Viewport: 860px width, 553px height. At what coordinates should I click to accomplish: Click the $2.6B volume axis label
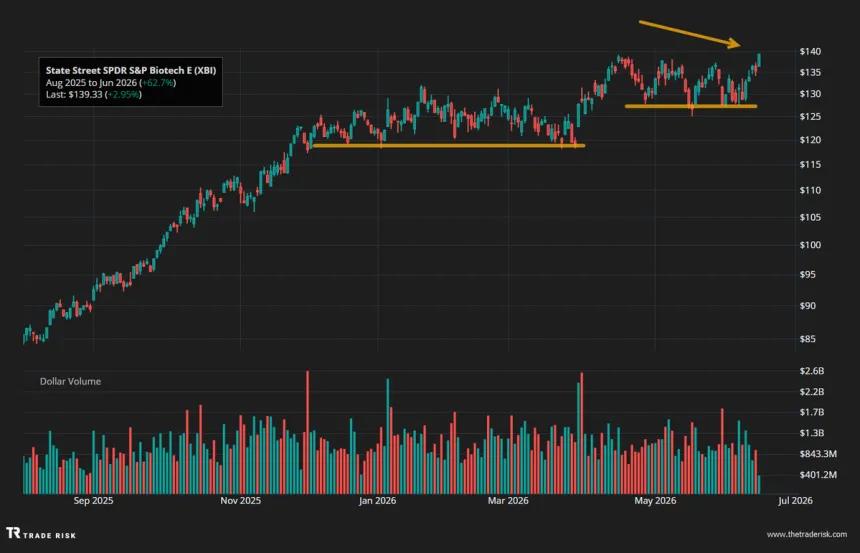[x=812, y=371]
